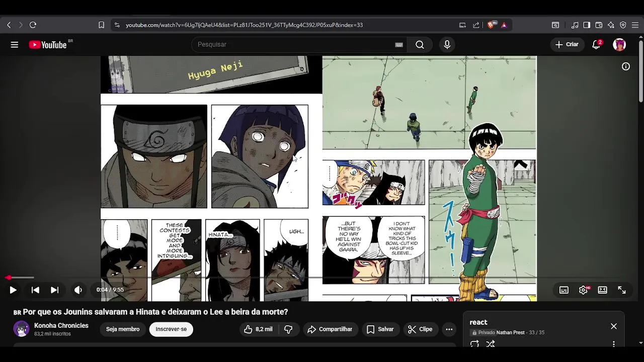Click Inscrever-se subscribe button
This screenshot has width=644, height=362.
[171, 329]
